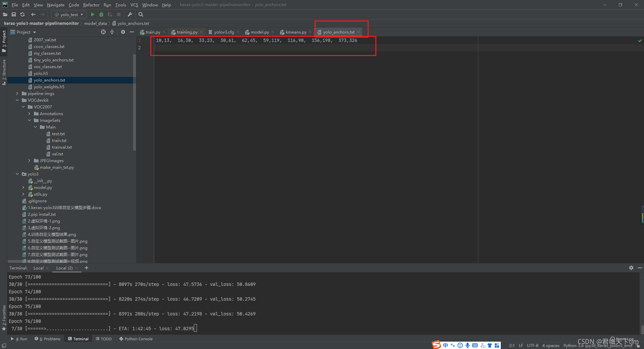The height and width of the screenshot is (349, 644).
Task: Click keras-yolo3-master-pipelinemonitor breadcrumb
Action: pyautogui.click(x=41, y=23)
